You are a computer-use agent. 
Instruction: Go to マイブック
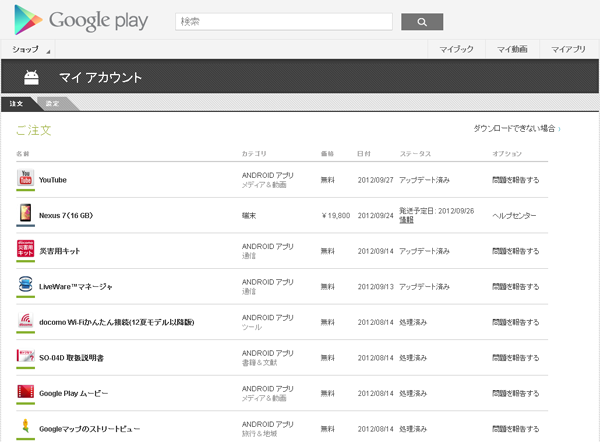(456, 49)
